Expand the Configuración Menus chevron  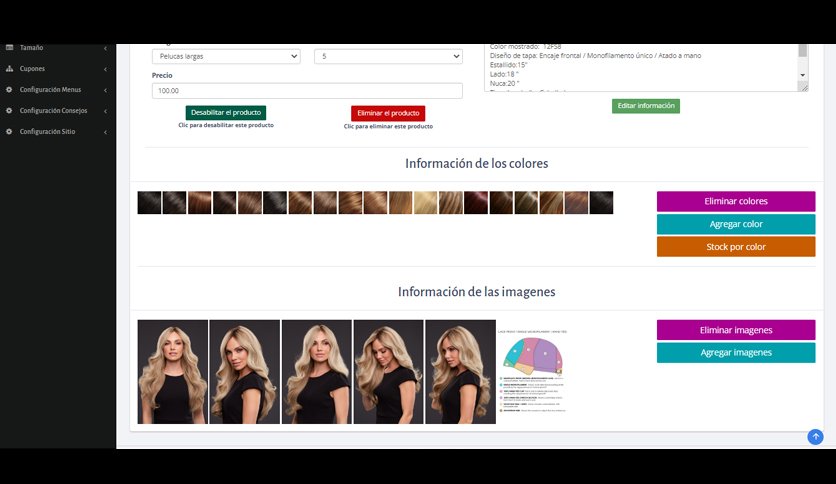tap(105, 90)
